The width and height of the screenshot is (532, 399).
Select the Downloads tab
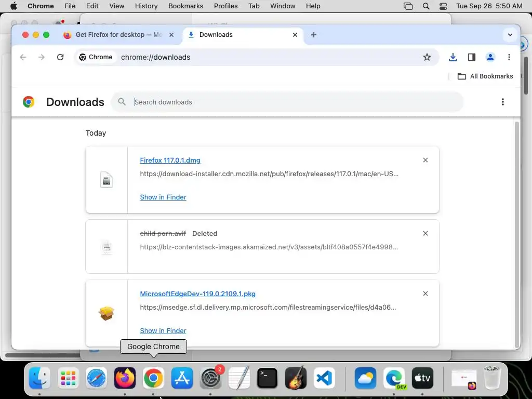(243, 35)
